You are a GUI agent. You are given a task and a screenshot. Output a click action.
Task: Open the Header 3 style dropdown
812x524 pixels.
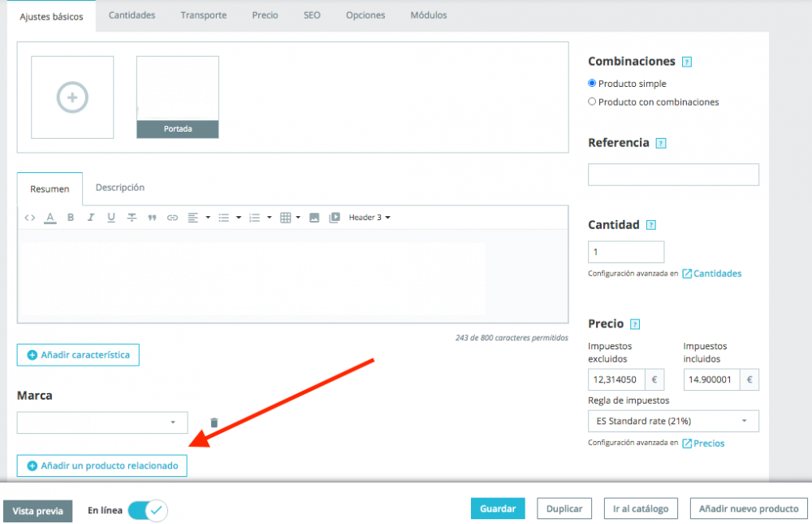369,218
